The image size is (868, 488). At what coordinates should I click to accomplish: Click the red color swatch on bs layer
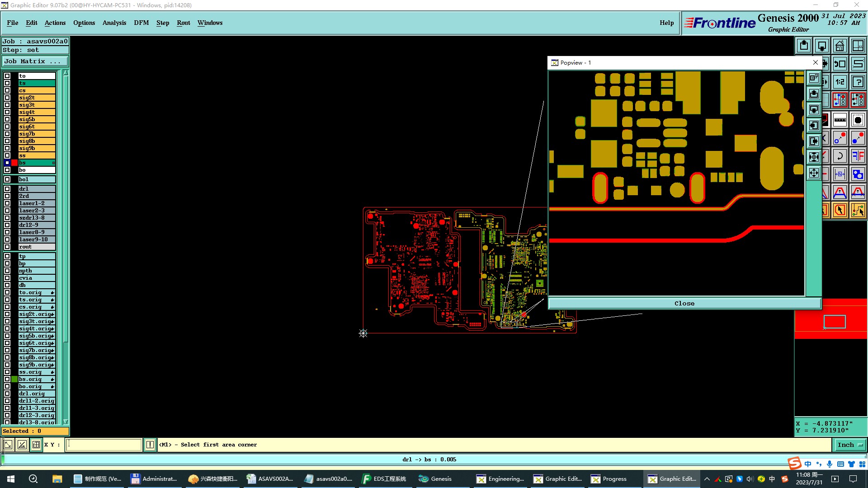click(14, 163)
